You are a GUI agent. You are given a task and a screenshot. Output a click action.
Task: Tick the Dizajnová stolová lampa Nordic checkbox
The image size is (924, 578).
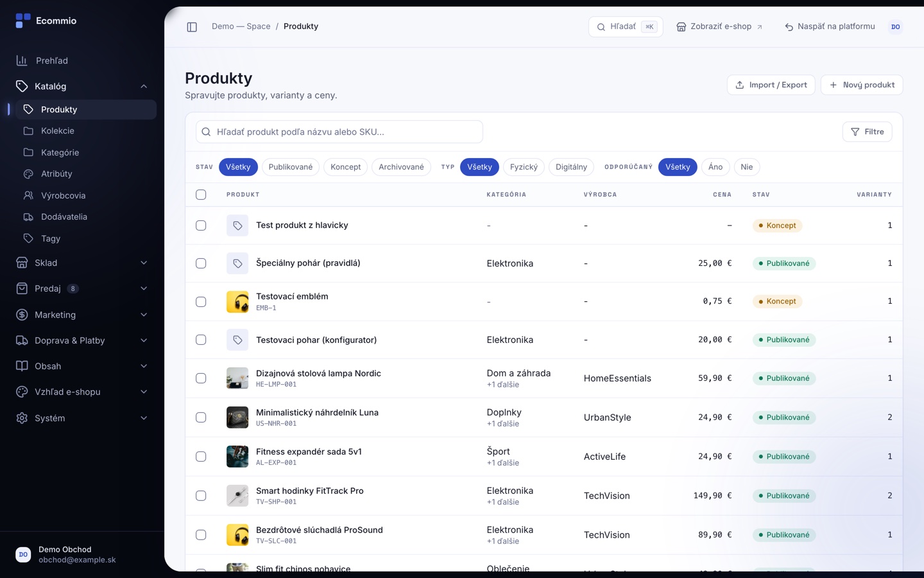coord(201,378)
